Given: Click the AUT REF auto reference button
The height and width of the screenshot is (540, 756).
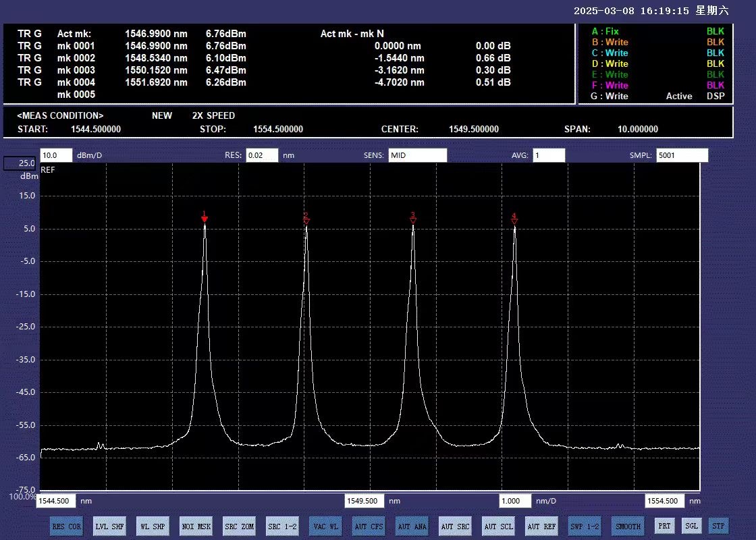Looking at the screenshot, I should click(x=541, y=526).
